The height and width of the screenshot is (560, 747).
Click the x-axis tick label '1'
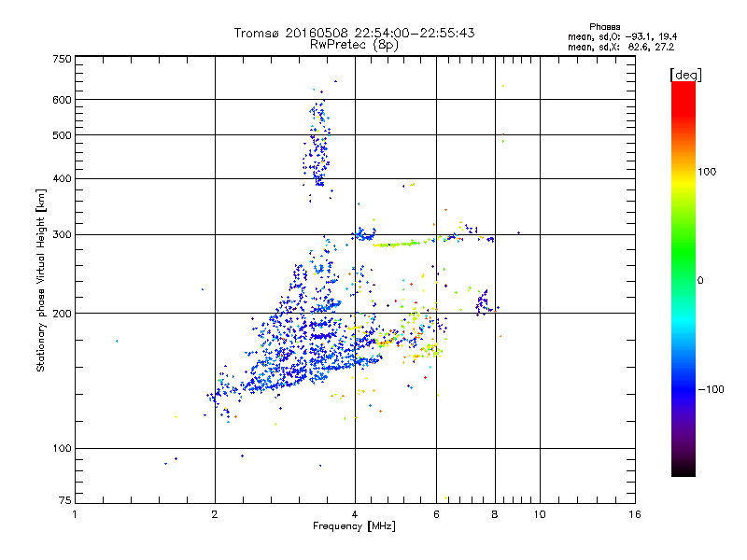click(x=75, y=514)
